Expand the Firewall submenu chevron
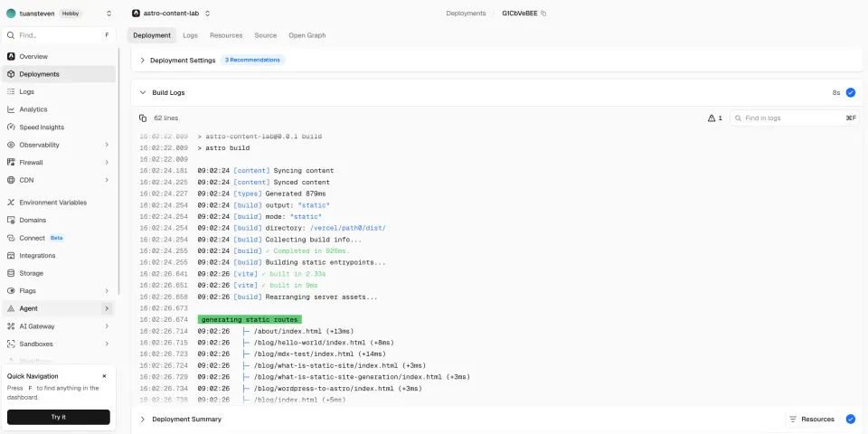This screenshot has width=868, height=434. tap(107, 163)
